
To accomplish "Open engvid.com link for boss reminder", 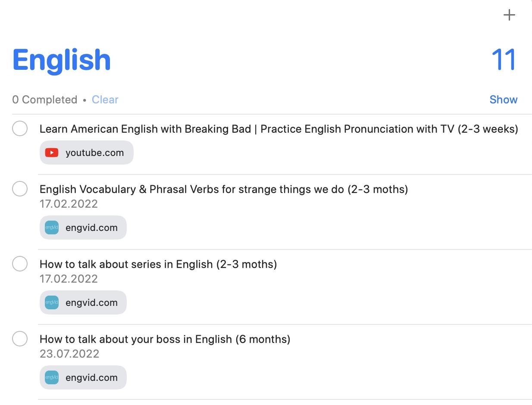I will coord(91,377).
